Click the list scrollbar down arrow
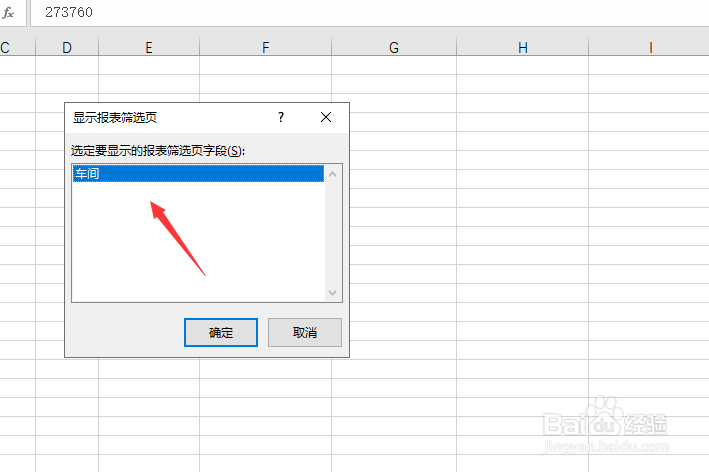709x472 pixels. tap(333, 293)
